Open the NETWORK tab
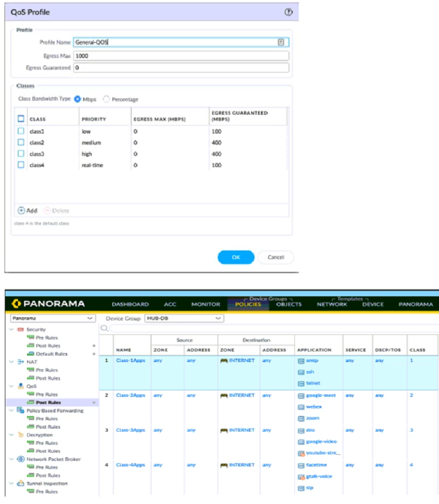The image size is (439, 504). coord(331,304)
